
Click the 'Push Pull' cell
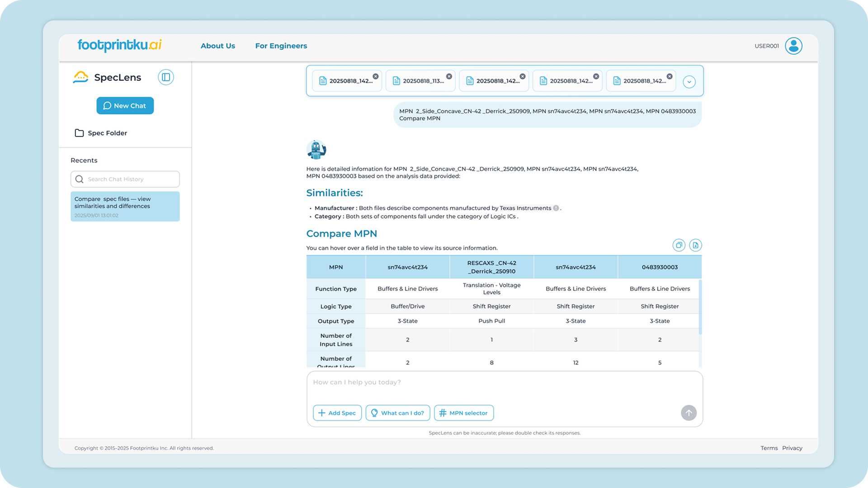tap(492, 321)
